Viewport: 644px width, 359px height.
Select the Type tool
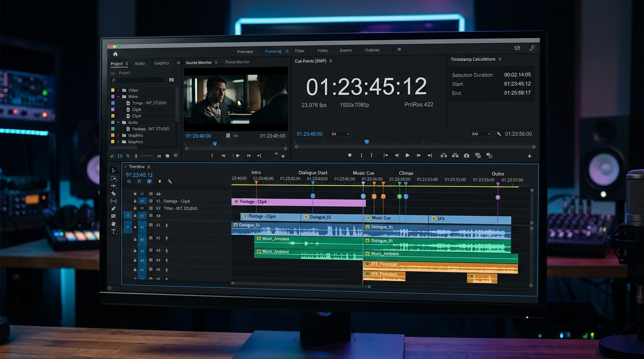(x=113, y=231)
